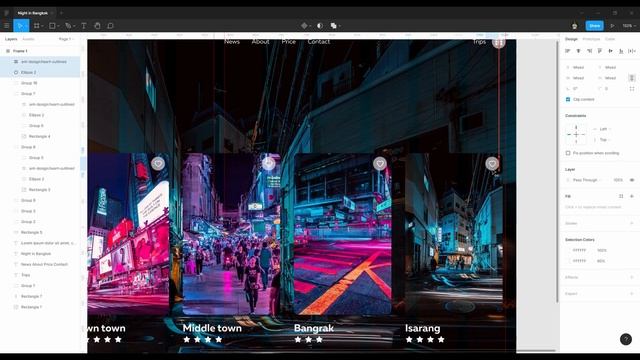Open the Page 1 dropdown
The width and height of the screenshot is (640, 360).
[x=66, y=39]
